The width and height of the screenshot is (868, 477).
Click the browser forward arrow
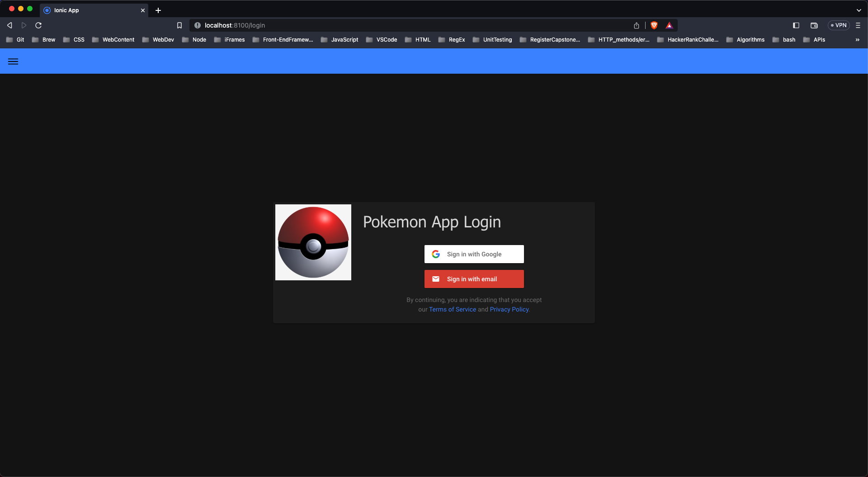coord(24,25)
